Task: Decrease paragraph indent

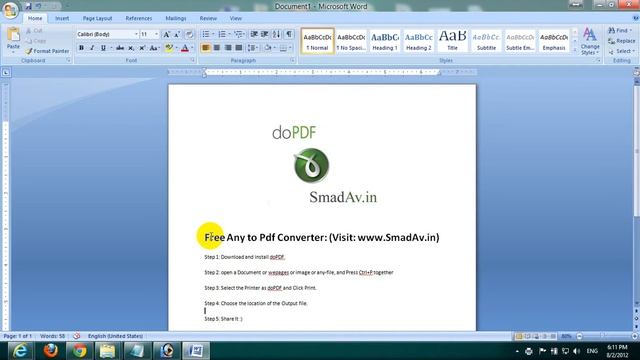Action: click(x=254, y=34)
